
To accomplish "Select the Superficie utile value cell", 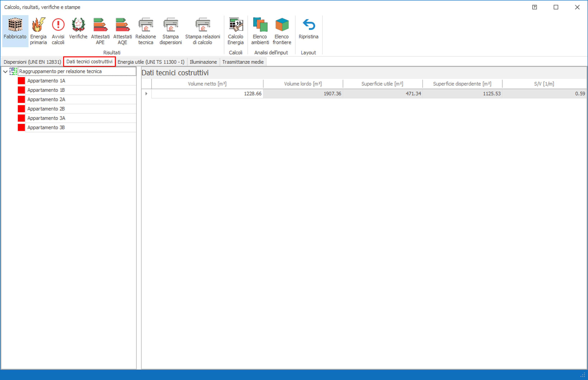I will click(383, 94).
